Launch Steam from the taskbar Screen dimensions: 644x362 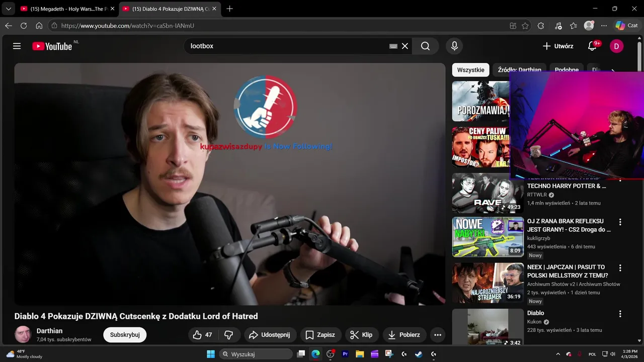(419, 354)
